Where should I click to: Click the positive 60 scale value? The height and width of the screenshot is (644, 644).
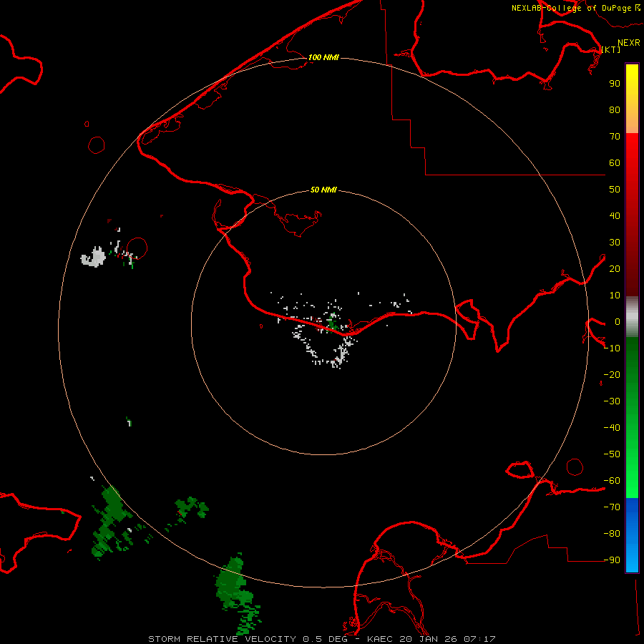(615, 163)
